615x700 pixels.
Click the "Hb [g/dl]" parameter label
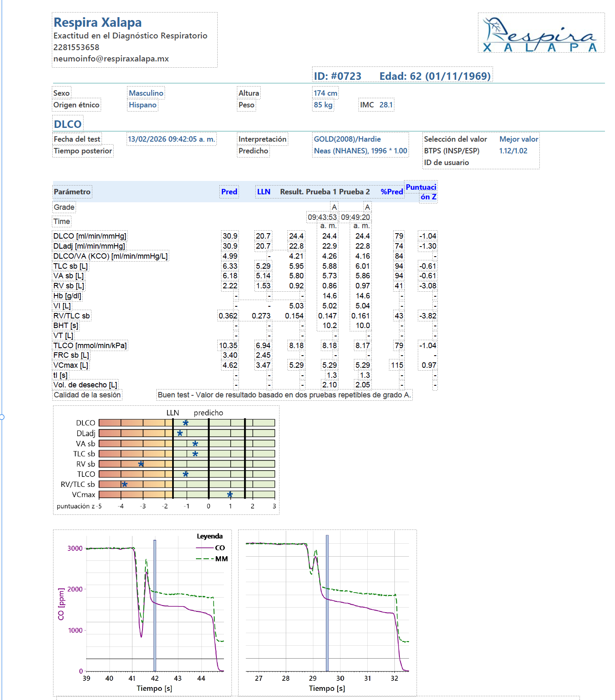click(67, 296)
